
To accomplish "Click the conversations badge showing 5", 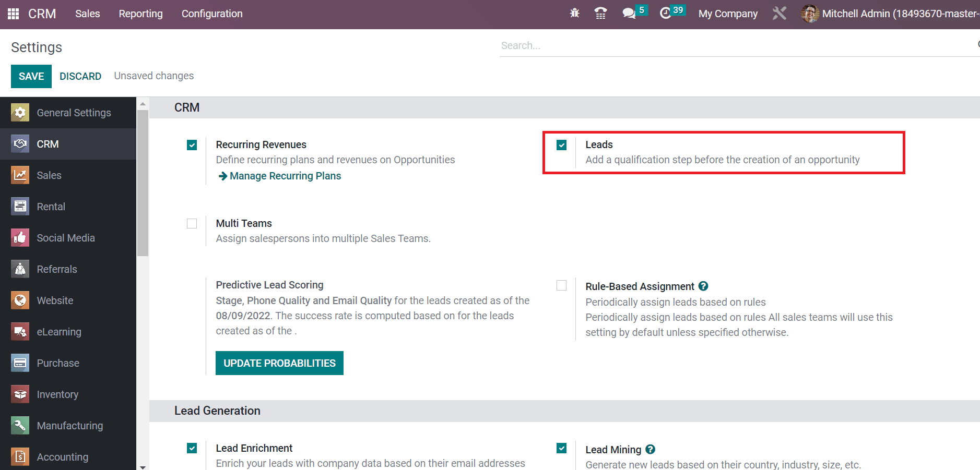I will pos(642,10).
